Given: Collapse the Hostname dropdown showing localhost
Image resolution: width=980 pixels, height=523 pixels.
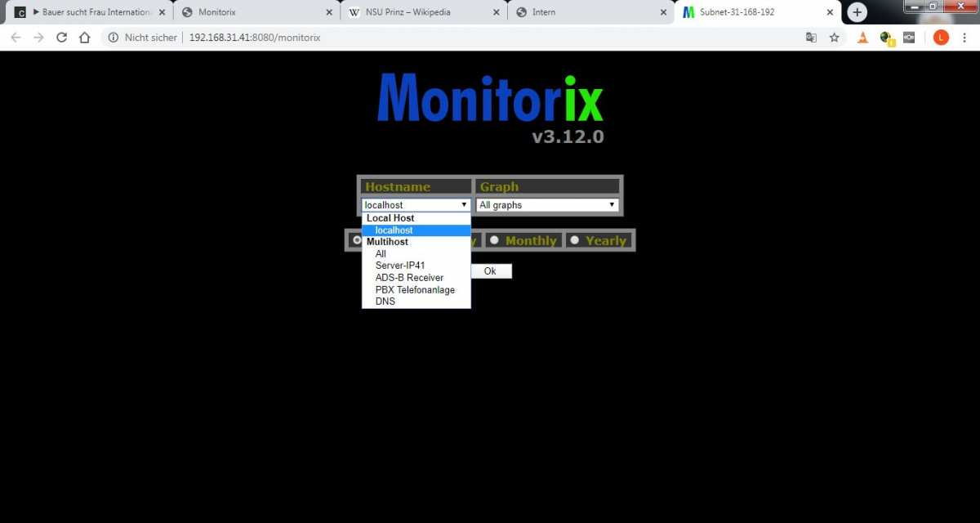Looking at the screenshot, I should (416, 205).
